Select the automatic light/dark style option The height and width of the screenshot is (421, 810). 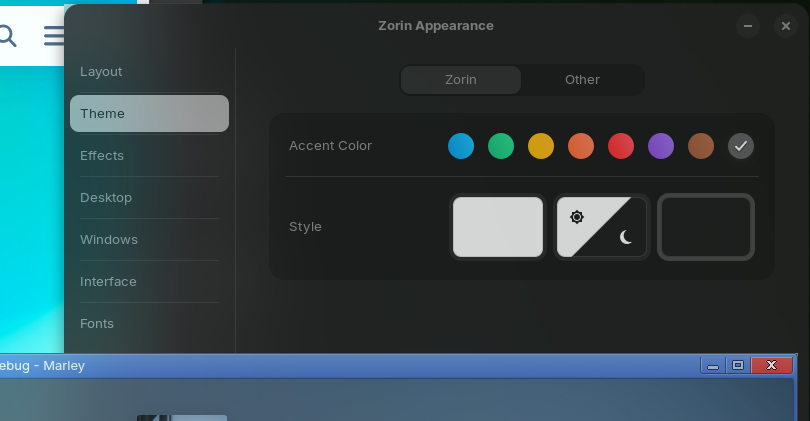pos(602,227)
